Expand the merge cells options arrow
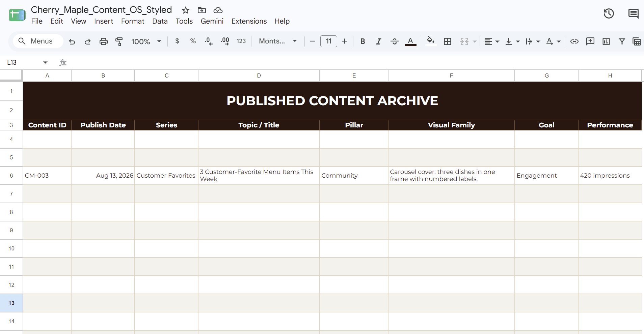644x334 pixels. (475, 41)
